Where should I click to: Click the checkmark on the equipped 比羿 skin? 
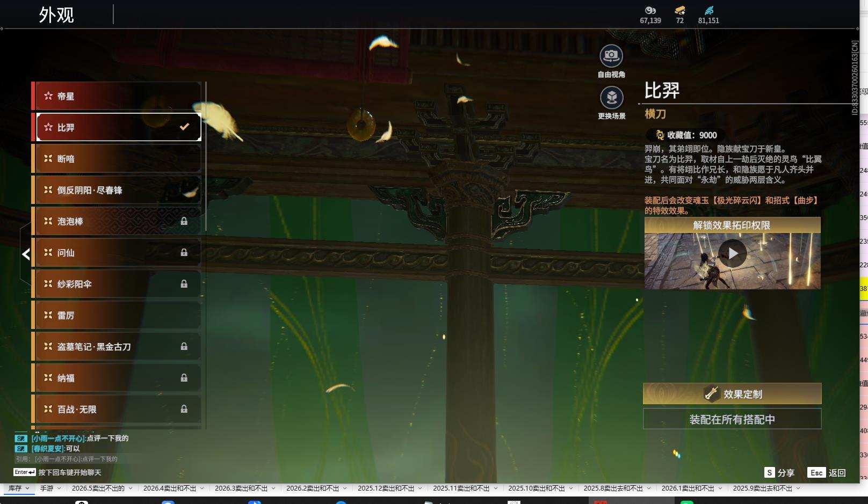coord(184,127)
